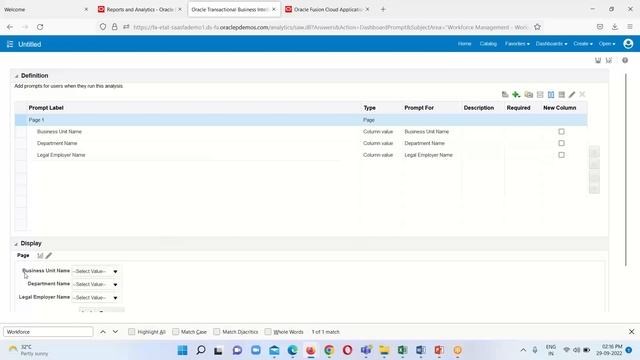Collapse the Display section
640x360 pixels.
(x=16, y=244)
